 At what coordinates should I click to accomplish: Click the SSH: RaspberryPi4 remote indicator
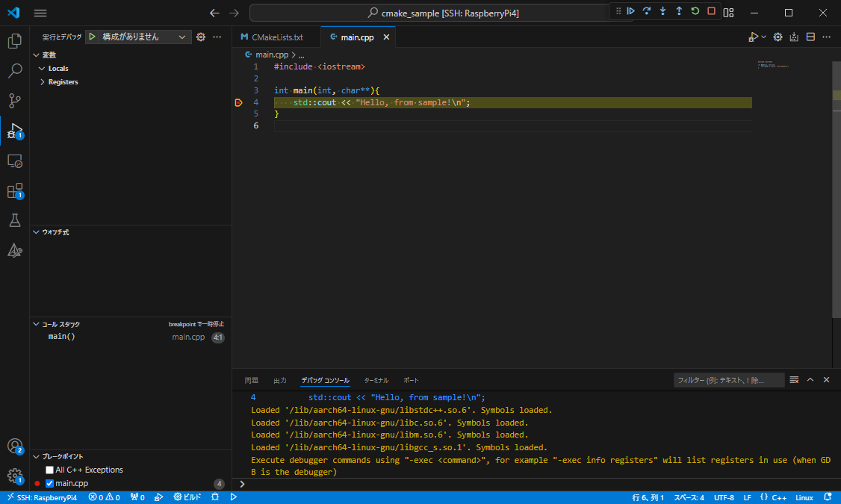click(x=42, y=497)
